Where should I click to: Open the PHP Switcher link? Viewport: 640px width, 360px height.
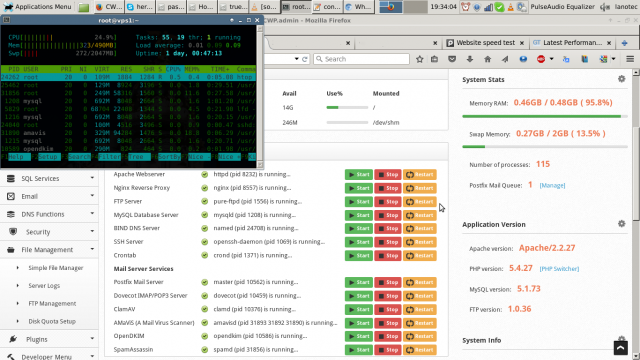(x=559, y=269)
